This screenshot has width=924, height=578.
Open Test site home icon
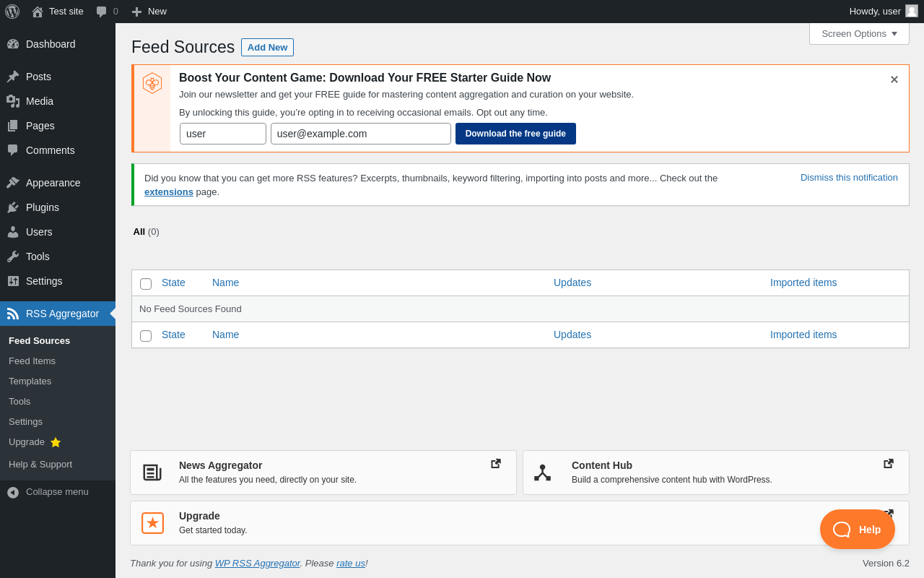[38, 12]
